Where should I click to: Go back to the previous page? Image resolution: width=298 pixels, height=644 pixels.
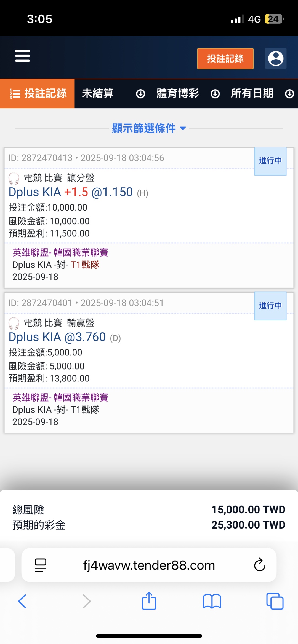click(22, 601)
